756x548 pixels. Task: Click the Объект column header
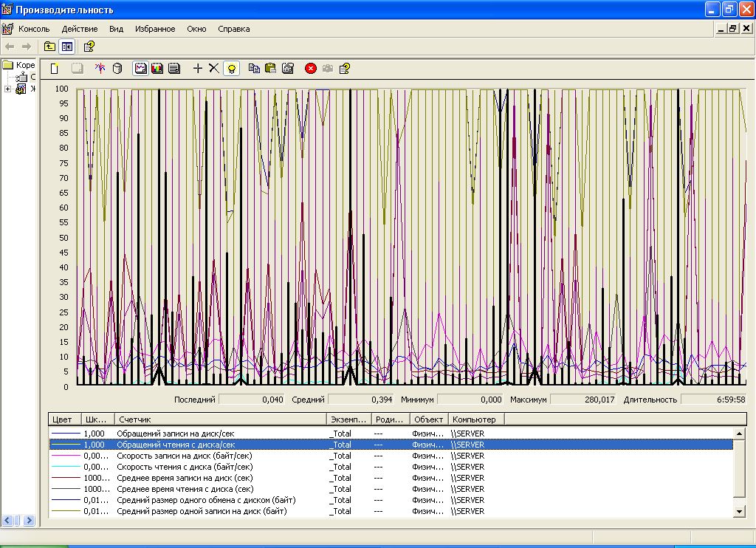tap(428, 419)
